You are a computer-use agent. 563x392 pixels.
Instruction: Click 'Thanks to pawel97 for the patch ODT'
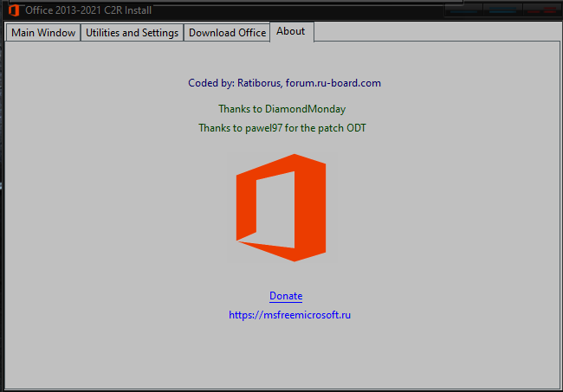click(x=282, y=128)
